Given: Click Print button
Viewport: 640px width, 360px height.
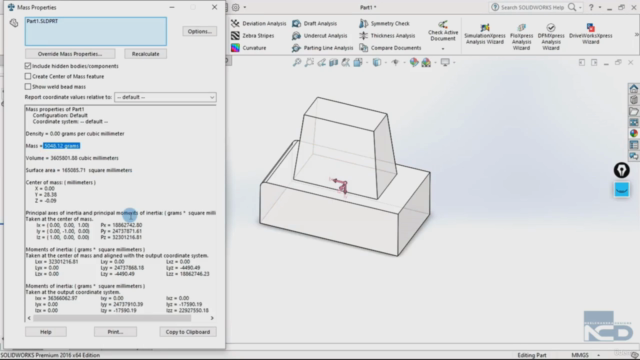Looking at the screenshot, I should [x=115, y=332].
